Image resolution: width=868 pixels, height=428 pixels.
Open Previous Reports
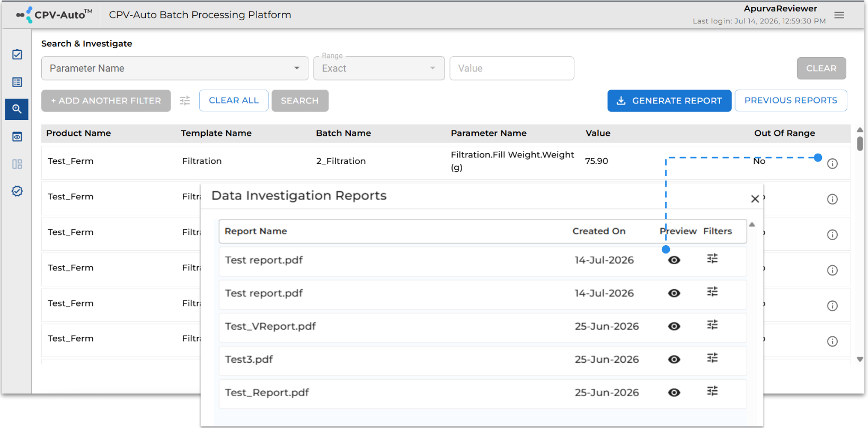point(791,101)
